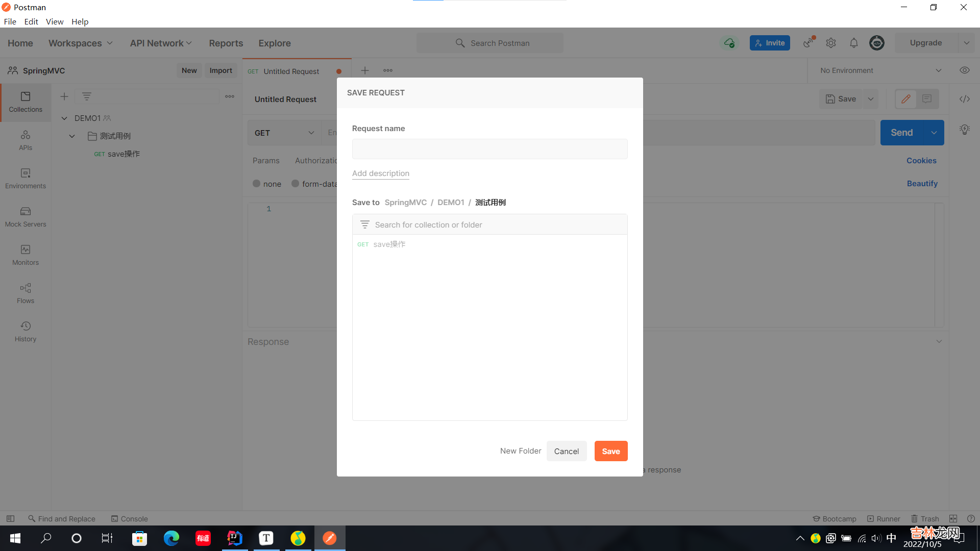Open the APIs sidebar icon
The height and width of the screenshot is (551, 980).
(26, 140)
